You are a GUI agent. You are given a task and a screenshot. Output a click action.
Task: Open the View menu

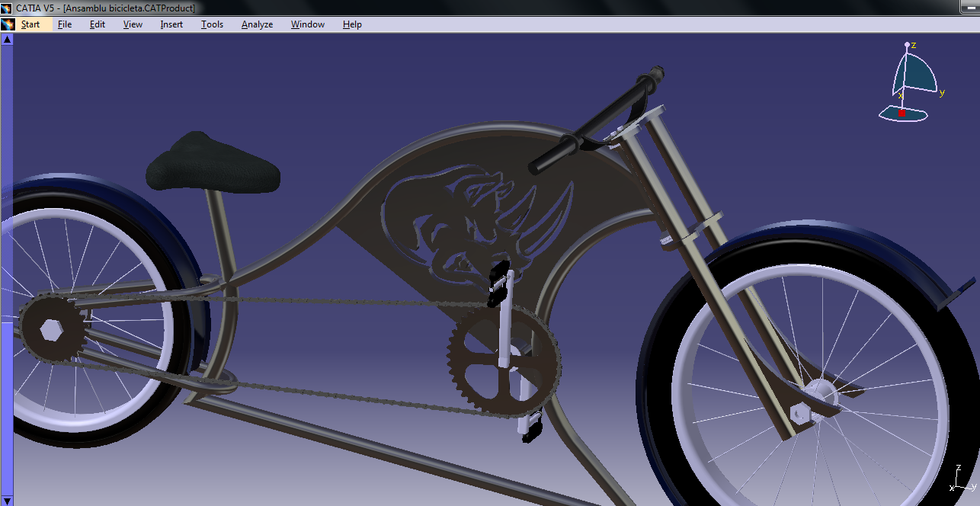(133, 24)
